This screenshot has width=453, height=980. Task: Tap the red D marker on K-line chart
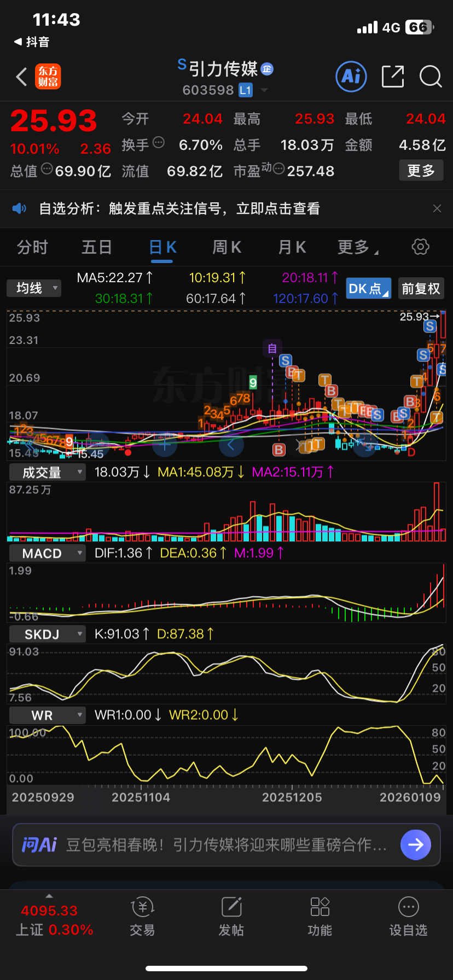(411, 452)
